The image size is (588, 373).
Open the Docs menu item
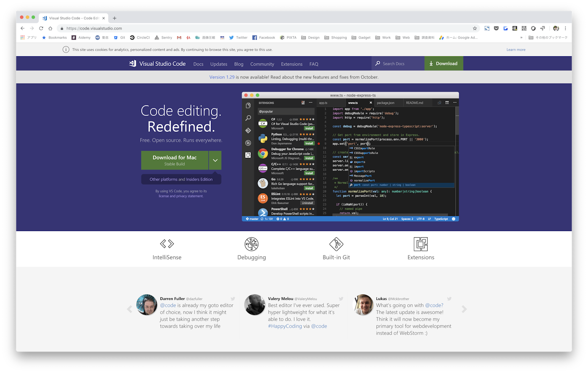pyautogui.click(x=198, y=64)
